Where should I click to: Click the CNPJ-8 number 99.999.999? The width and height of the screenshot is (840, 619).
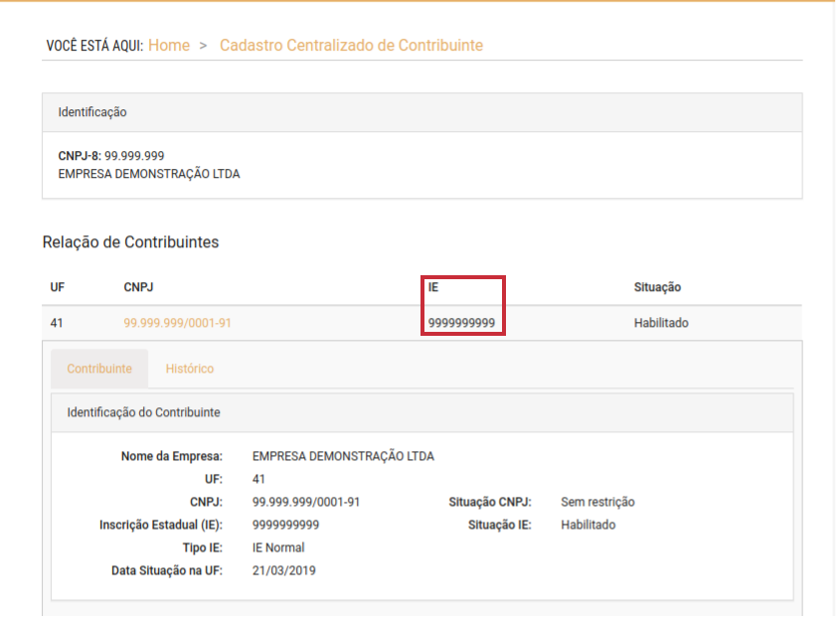point(134,156)
